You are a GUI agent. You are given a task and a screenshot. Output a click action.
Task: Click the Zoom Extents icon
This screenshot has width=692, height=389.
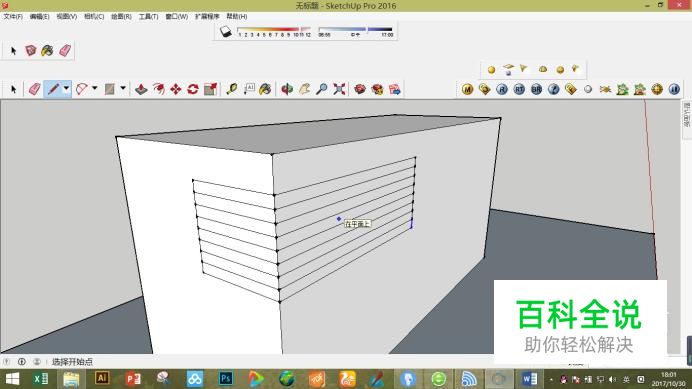coord(339,89)
